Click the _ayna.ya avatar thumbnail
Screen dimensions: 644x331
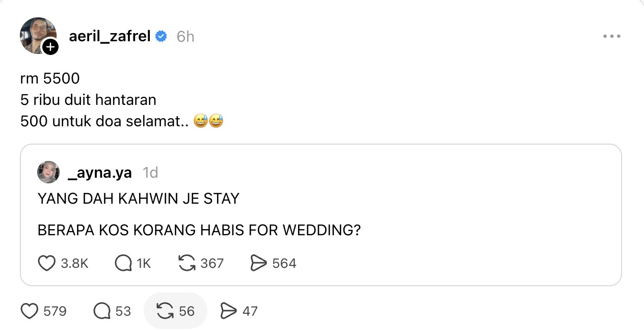pyautogui.click(x=48, y=173)
